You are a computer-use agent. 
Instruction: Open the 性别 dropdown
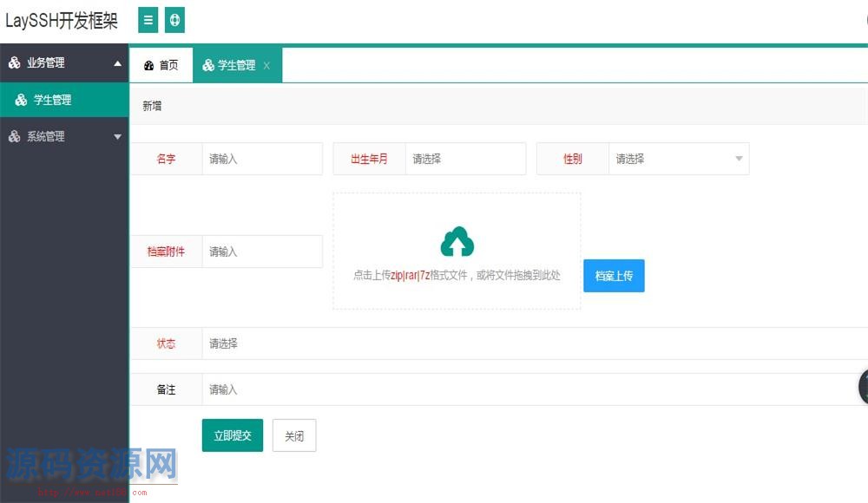[x=679, y=159]
